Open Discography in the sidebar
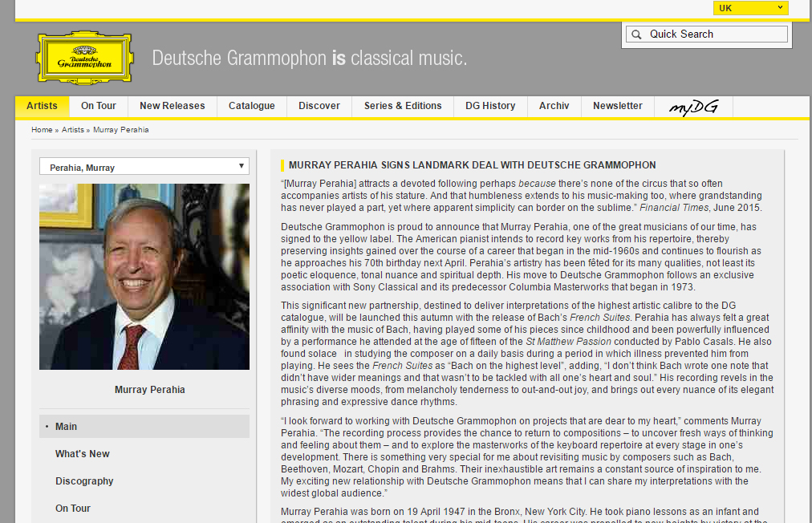This screenshot has height=523, width=812. click(x=84, y=481)
